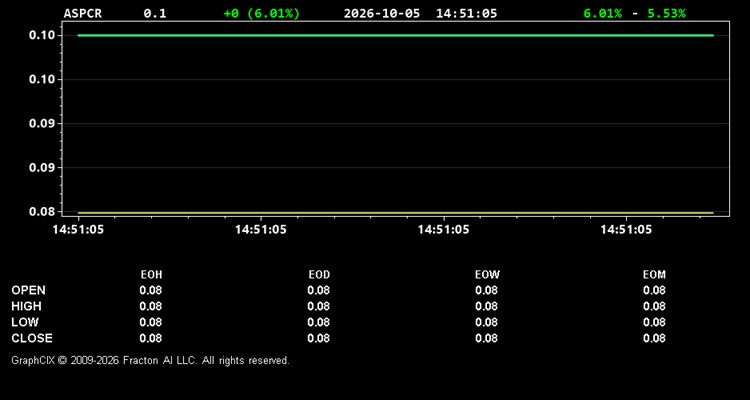The image size is (750, 400).
Task: Select the EOH value in the LOW row
Action: (x=151, y=322)
